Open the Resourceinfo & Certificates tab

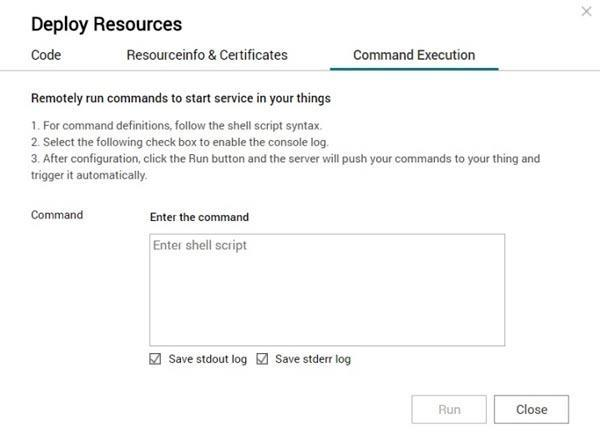[x=207, y=55]
